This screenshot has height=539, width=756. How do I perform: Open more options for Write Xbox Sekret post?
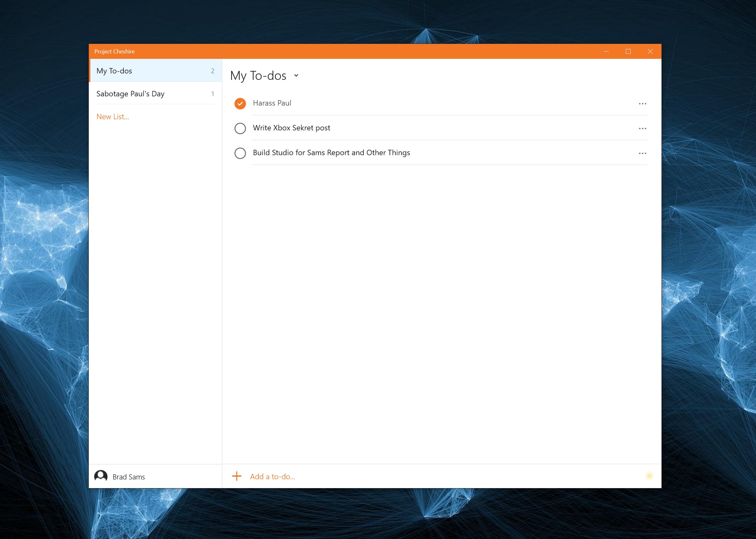(642, 128)
